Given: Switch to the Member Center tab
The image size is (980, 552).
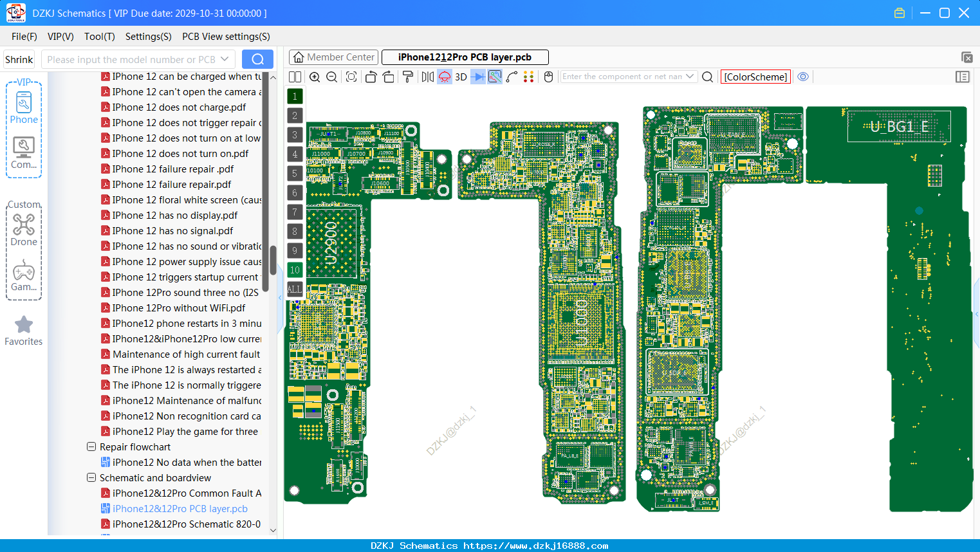Looking at the screenshot, I should coord(333,57).
